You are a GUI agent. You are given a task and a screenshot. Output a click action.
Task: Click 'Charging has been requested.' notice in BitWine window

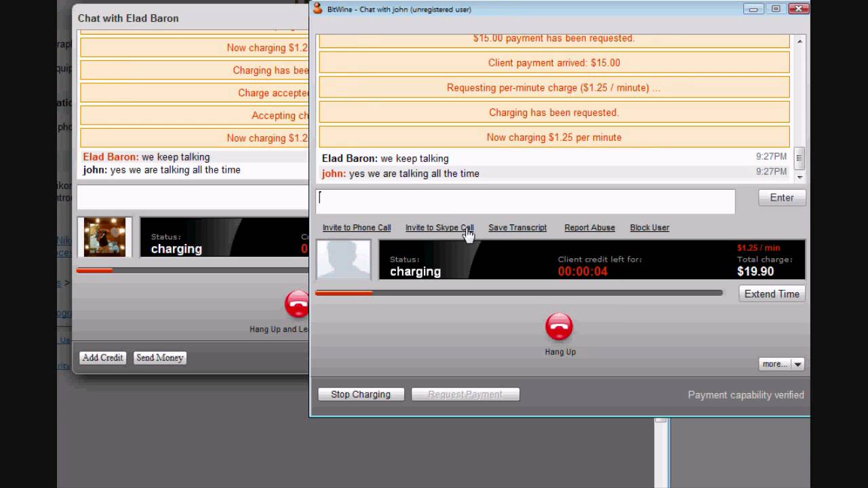pyautogui.click(x=554, y=113)
